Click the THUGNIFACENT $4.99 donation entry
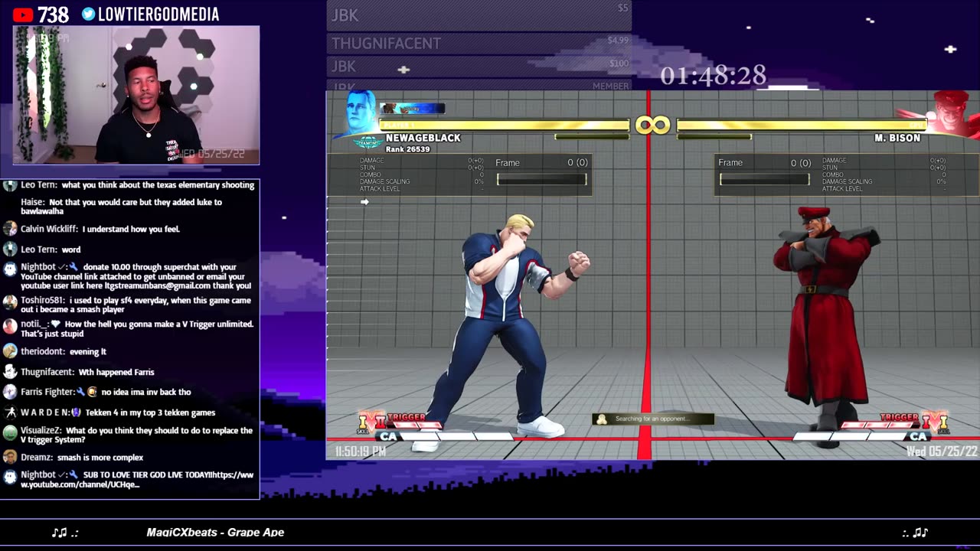Image resolution: width=980 pixels, height=551 pixels. pyautogui.click(x=479, y=44)
